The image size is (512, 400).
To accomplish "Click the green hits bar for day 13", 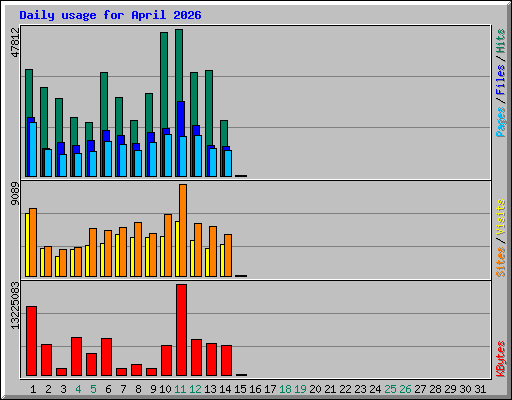I will pos(209,108).
